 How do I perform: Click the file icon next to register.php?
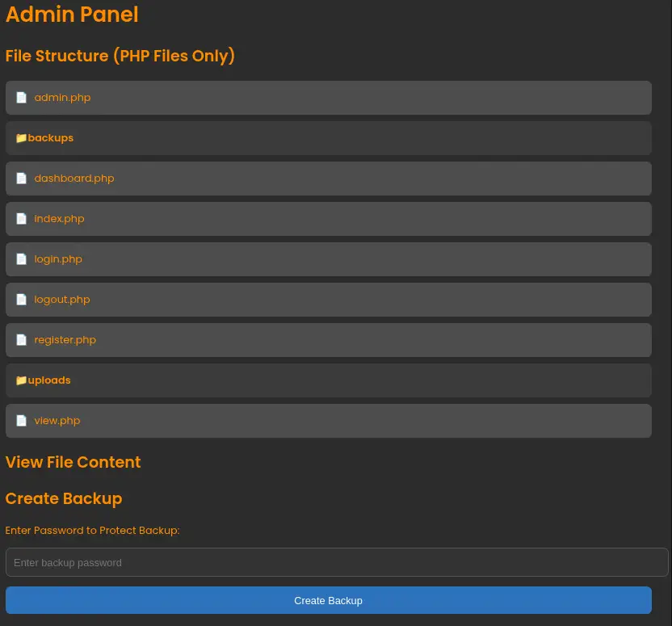pyautogui.click(x=22, y=340)
